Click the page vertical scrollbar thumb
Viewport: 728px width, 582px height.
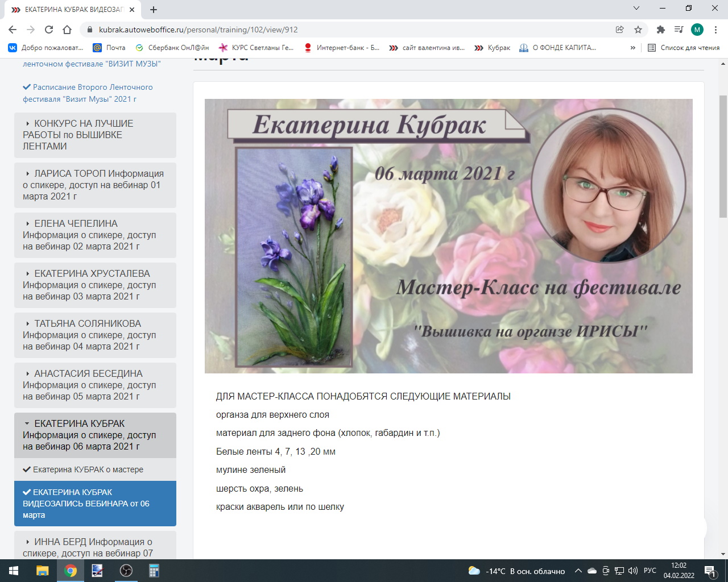723,156
